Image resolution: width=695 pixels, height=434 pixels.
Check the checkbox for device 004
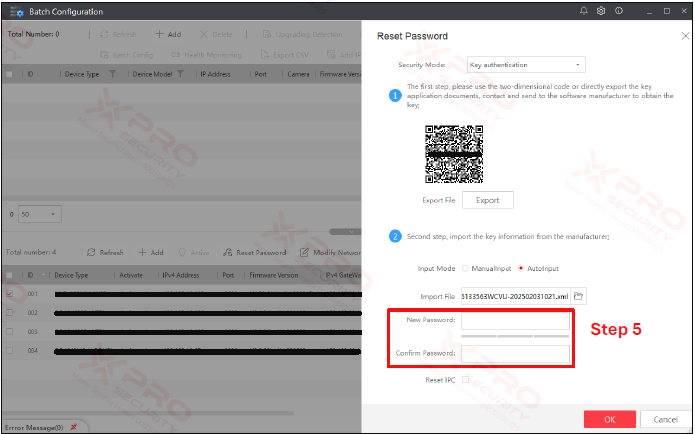tap(9, 350)
